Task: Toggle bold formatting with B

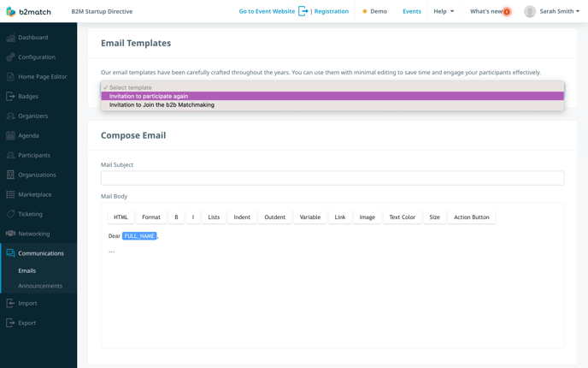Action: point(176,217)
